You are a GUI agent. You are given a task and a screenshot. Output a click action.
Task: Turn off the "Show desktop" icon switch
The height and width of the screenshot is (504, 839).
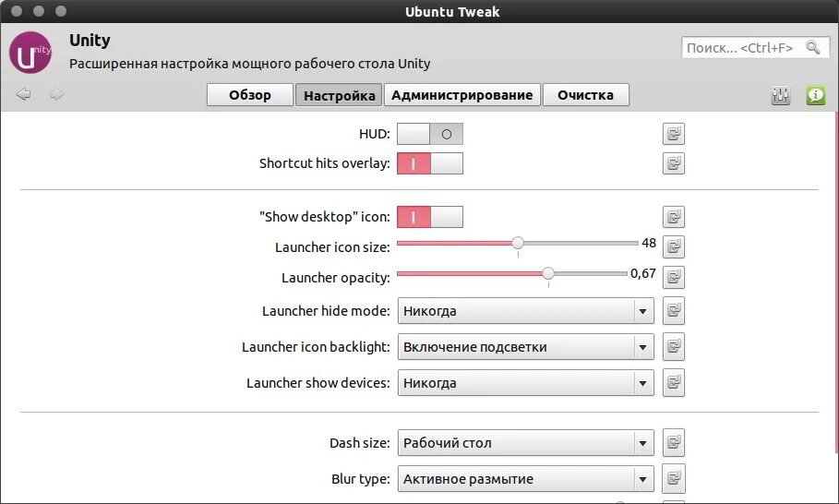[x=429, y=218]
